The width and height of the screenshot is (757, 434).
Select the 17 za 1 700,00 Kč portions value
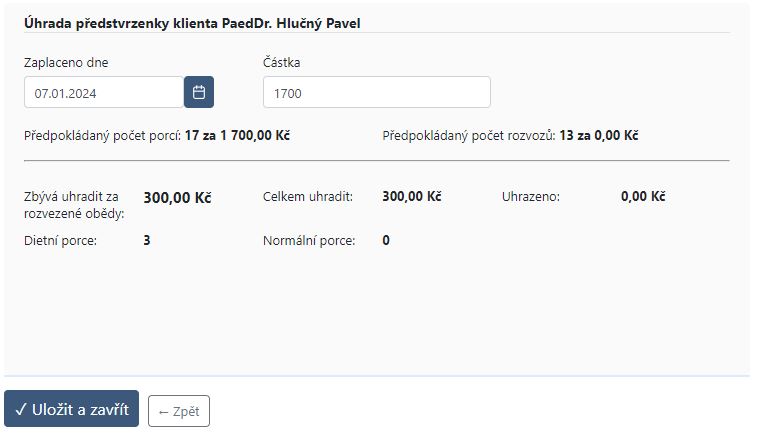coord(237,136)
